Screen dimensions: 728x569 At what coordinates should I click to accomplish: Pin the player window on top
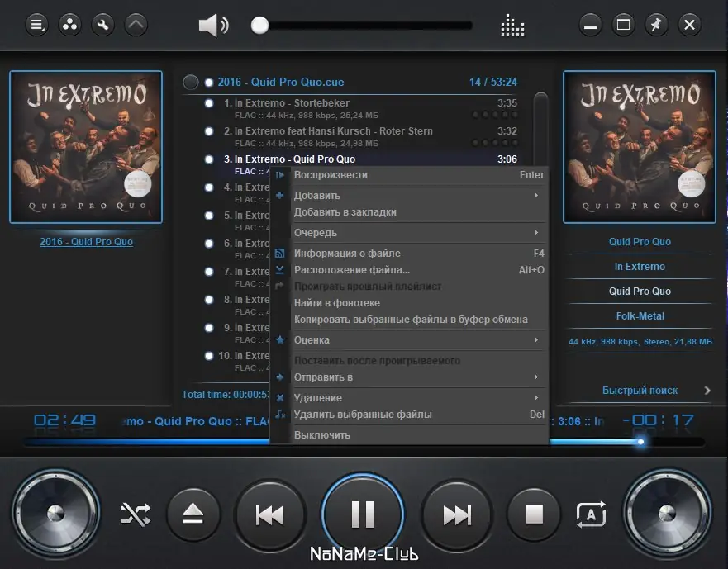[x=656, y=24]
